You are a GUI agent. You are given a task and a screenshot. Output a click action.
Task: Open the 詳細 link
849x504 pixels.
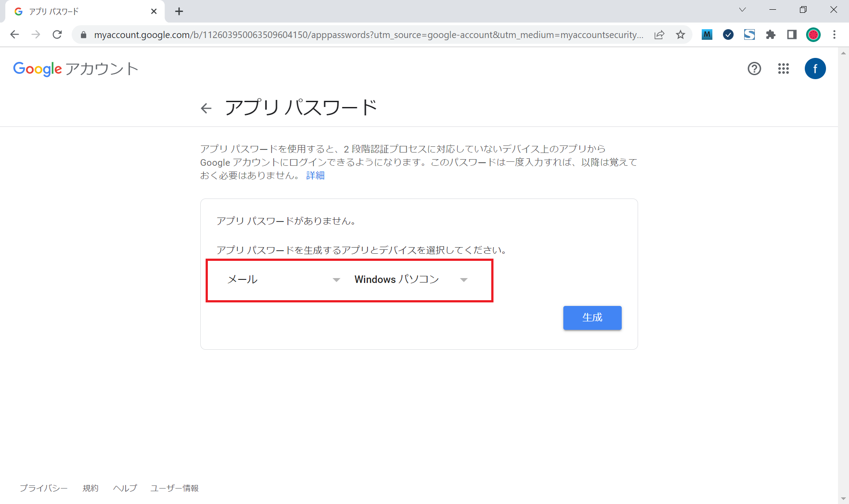[315, 176]
